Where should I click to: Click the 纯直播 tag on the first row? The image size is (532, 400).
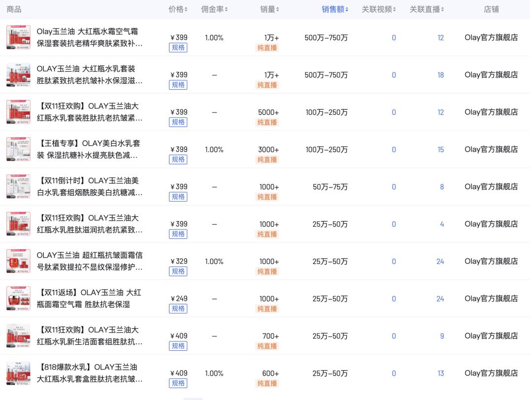[x=267, y=47]
